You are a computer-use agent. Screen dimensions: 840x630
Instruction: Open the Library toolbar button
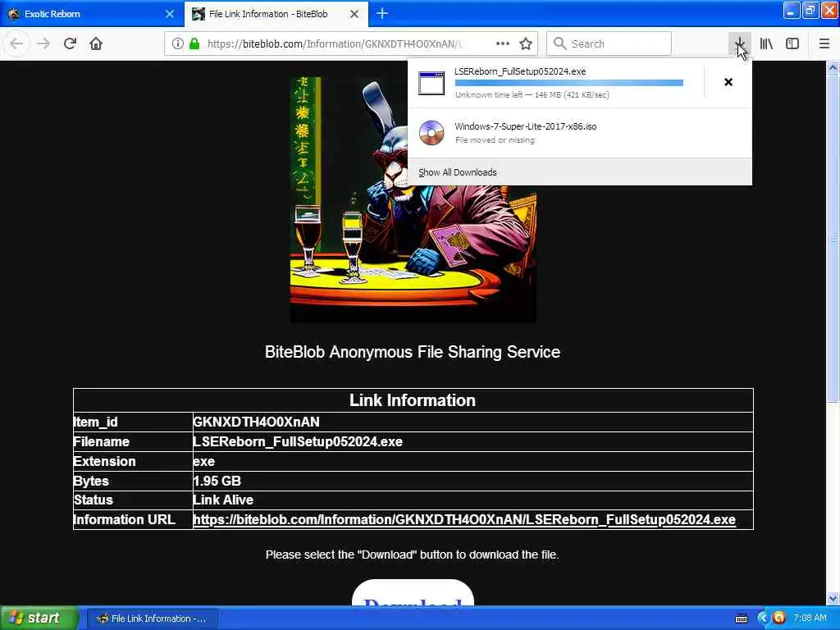(x=766, y=44)
